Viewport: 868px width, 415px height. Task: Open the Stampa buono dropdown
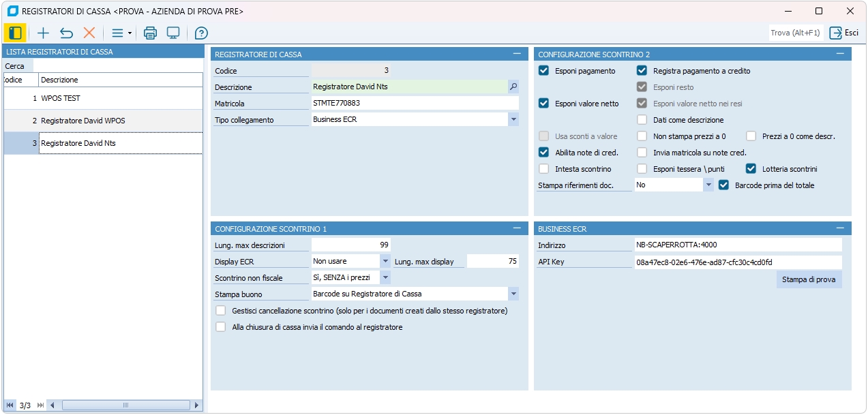(x=513, y=294)
